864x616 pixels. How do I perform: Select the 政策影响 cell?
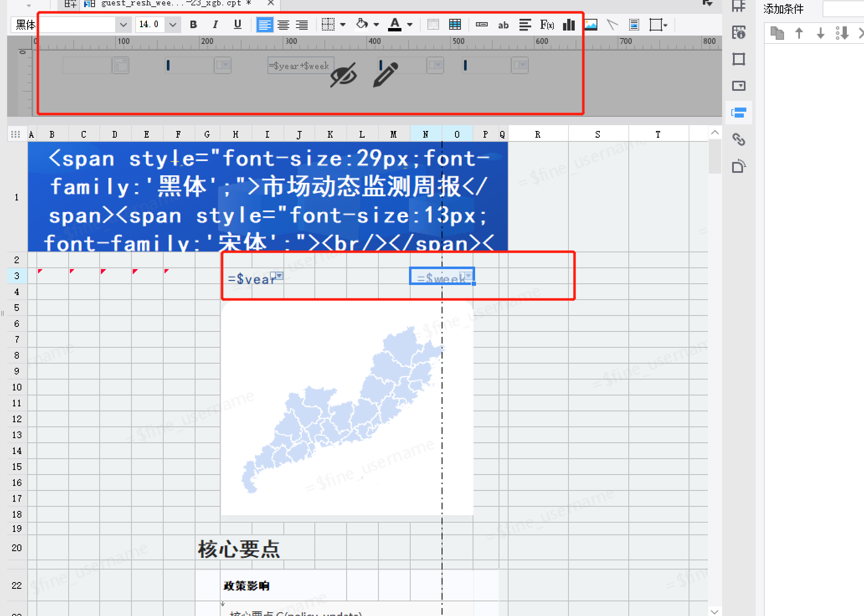(x=247, y=585)
